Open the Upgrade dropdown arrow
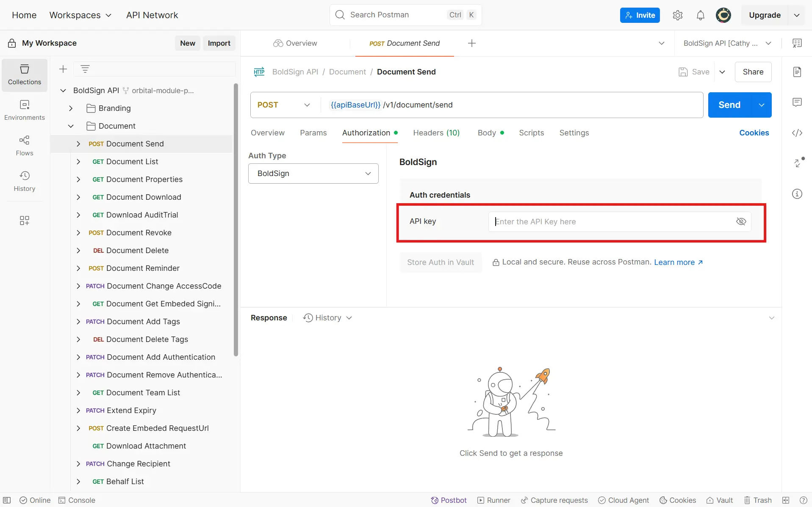Viewport: 812px width, 507px height. 797,15
